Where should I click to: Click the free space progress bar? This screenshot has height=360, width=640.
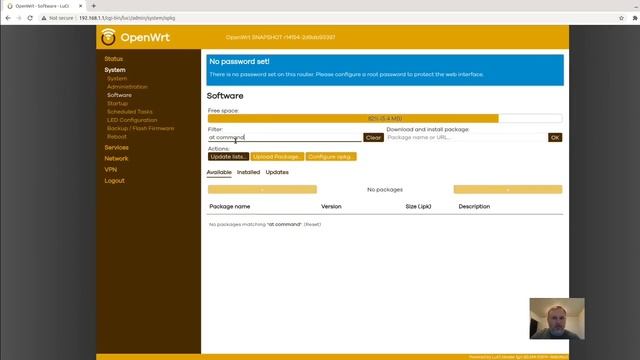385,118
